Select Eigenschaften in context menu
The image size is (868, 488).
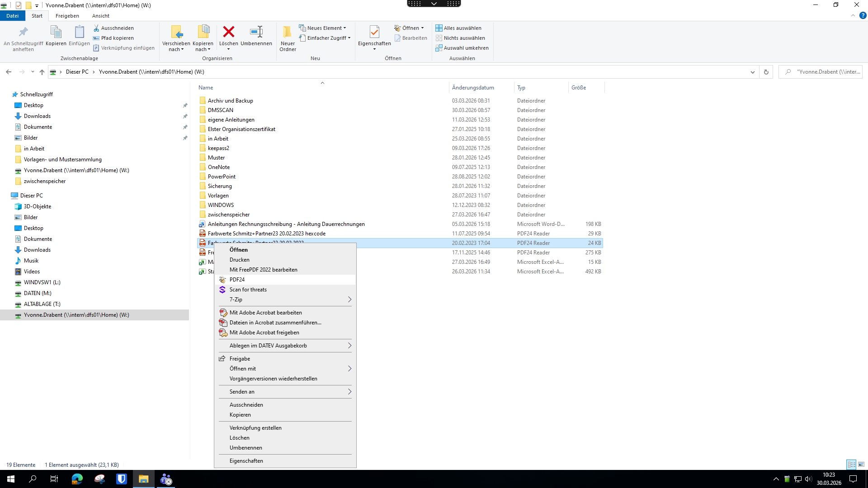[x=246, y=461]
